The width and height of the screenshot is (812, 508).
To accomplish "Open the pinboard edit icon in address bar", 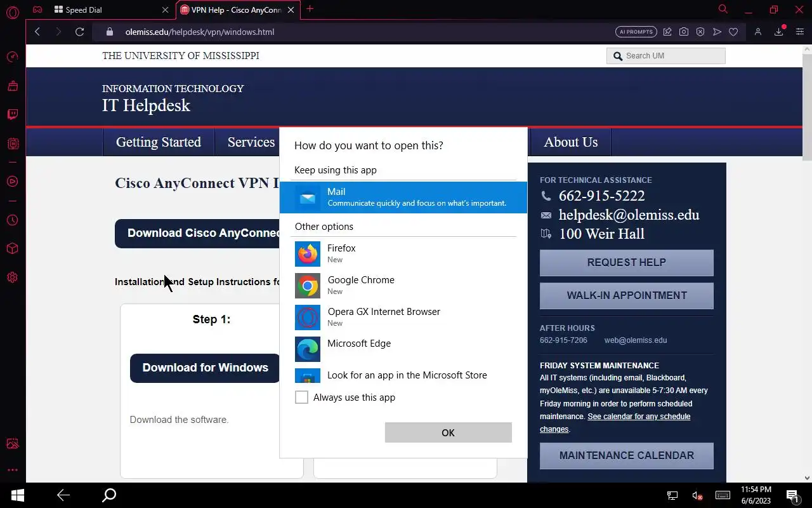I will coord(667,32).
